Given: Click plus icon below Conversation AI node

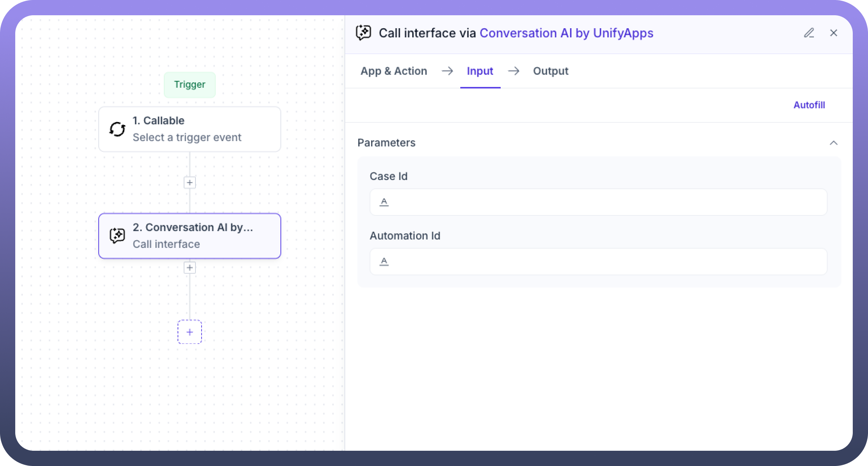Looking at the screenshot, I should click(190, 268).
